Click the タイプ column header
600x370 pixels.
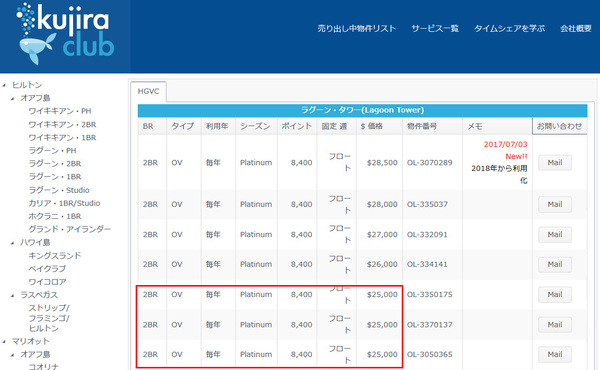184,126
